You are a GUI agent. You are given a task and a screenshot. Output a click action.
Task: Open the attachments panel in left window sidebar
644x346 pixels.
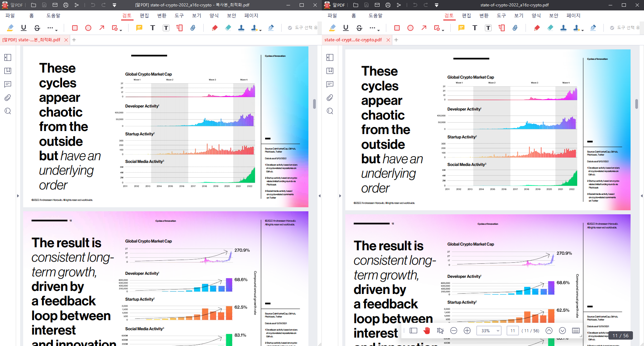pos(8,98)
